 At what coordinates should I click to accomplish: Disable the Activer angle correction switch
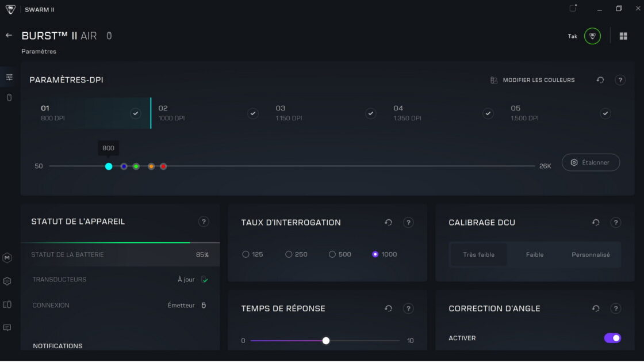[x=612, y=338]
